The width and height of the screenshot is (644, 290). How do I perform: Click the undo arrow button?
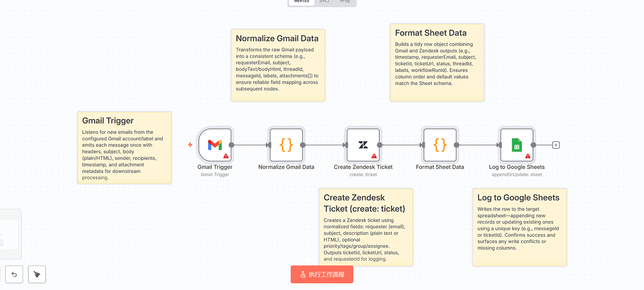14,274
